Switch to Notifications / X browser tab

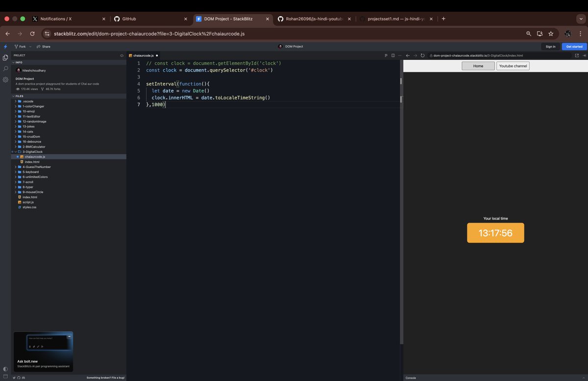[x=68, y=19]
